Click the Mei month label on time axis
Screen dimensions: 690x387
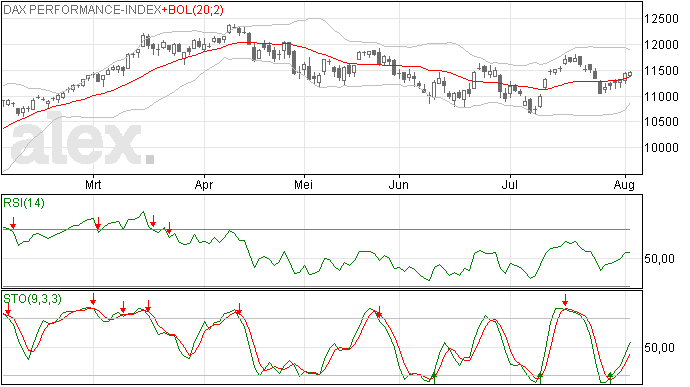(x=303, y=184)
